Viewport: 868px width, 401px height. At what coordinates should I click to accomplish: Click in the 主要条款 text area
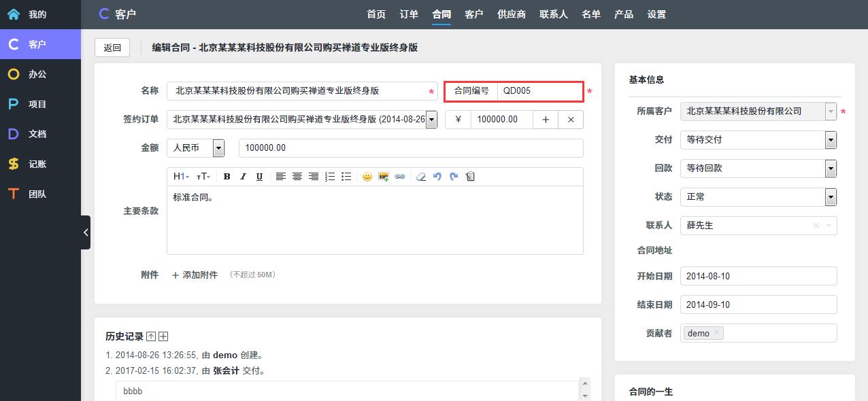[x=375, y=220]
